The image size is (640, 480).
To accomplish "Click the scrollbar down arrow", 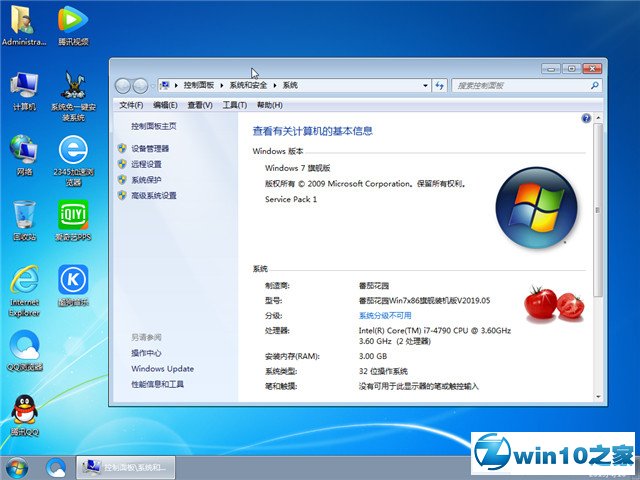I will point(598,396).
